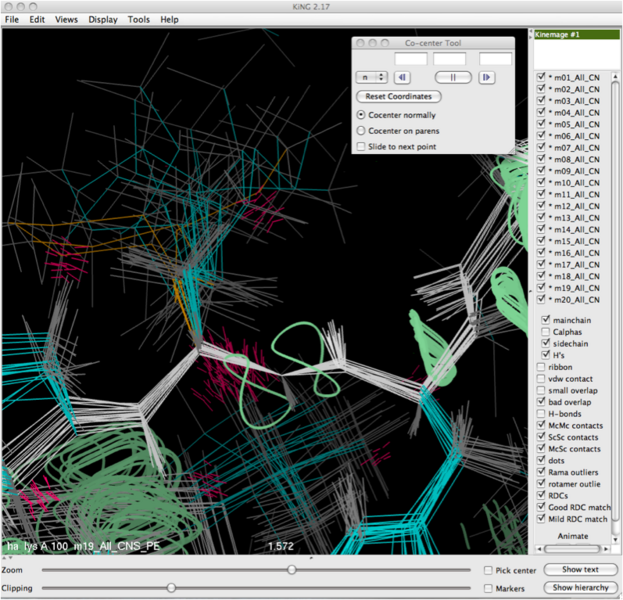Open the Views menu

click(66, 19)
